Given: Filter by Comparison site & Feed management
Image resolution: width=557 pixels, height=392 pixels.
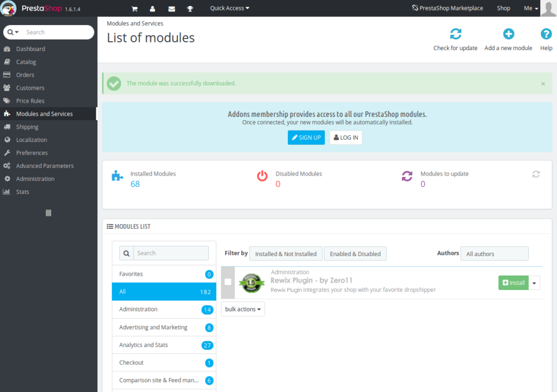Looking at the screenshot, I should (164, 380).
